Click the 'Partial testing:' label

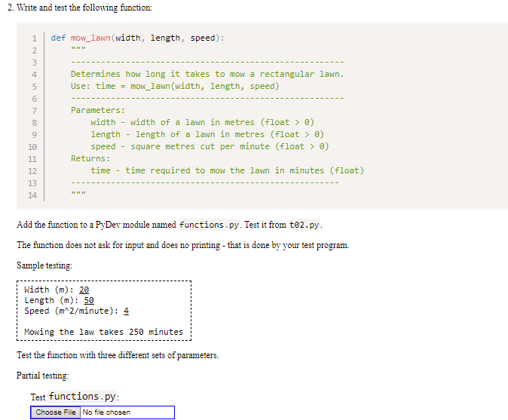(43, 376)
